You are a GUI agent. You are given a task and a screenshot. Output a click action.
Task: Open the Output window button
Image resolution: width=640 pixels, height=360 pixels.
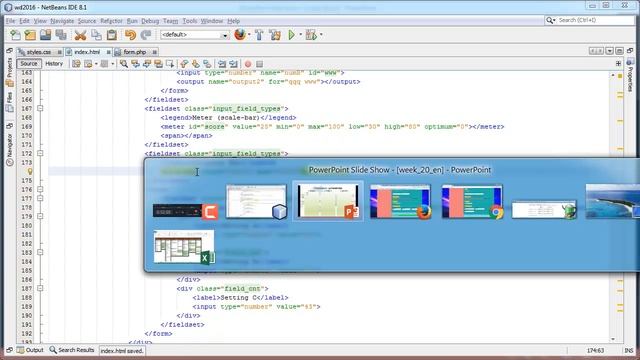tap(30, 350)
